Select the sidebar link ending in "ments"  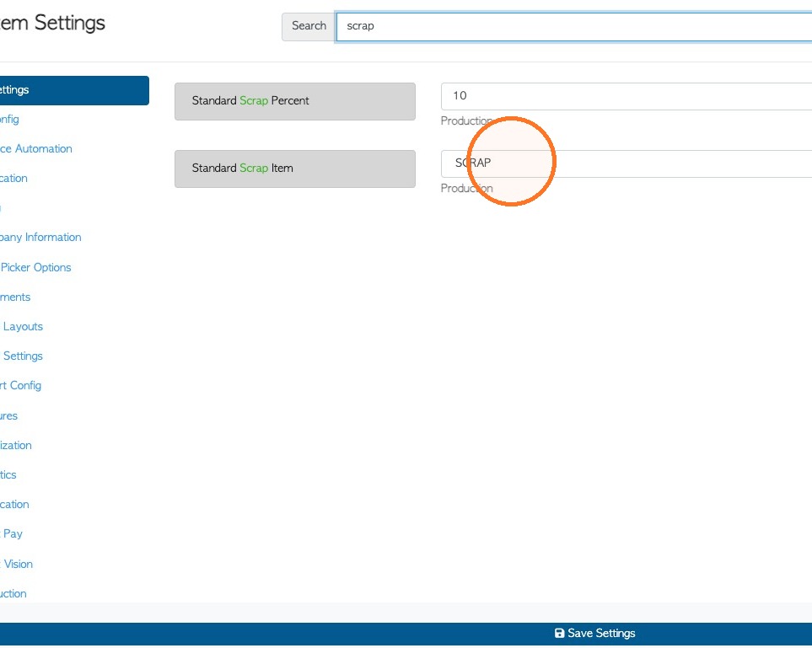(x=15, y=297)
